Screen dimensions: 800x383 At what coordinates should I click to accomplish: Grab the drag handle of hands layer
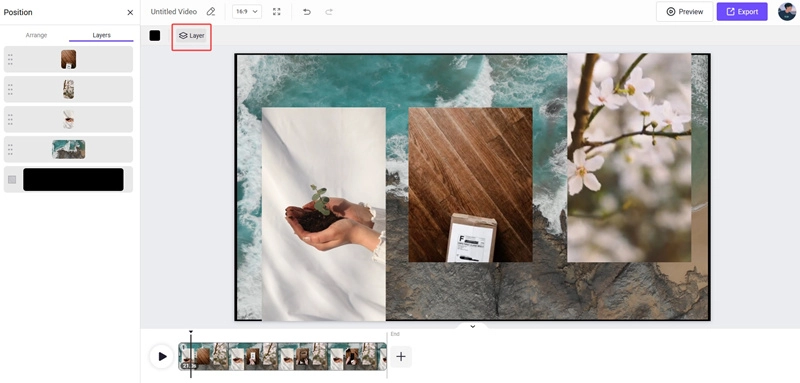[x=11, y=120]
